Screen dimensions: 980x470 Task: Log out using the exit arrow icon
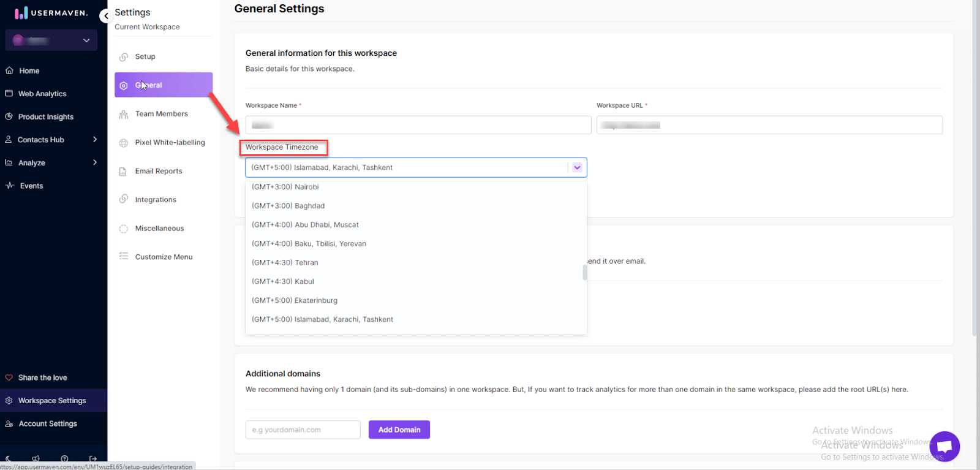coord(93,458)
